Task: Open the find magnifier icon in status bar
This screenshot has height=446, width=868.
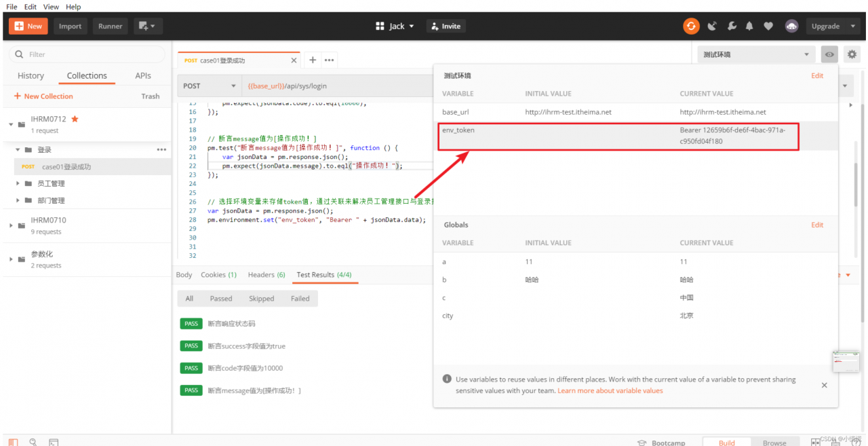Action: (33, 442)
